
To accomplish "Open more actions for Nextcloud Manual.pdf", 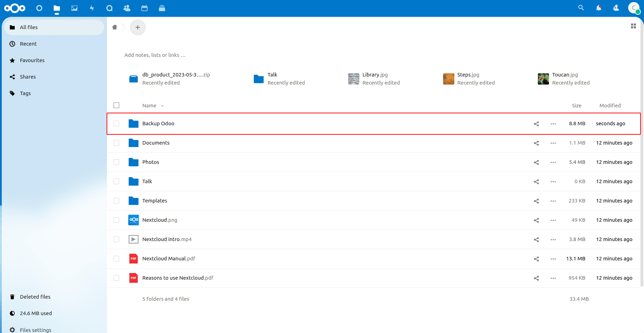I will (553, 259).
